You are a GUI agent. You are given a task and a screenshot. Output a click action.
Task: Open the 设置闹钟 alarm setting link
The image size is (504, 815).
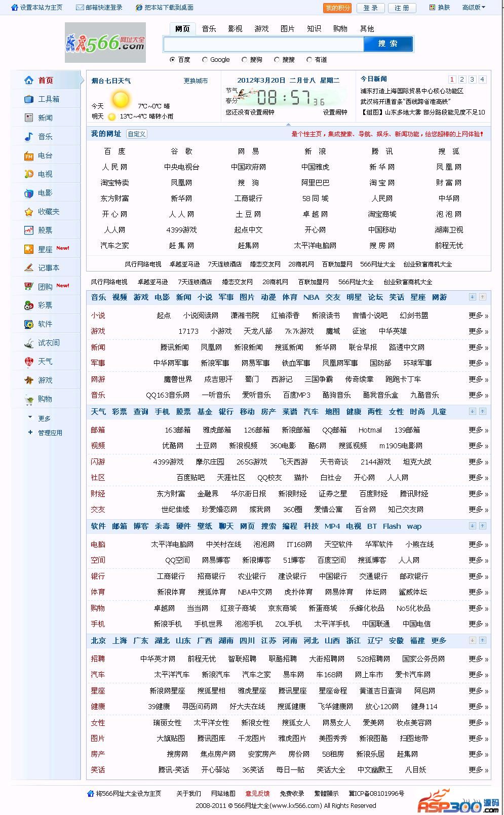pyautogui.click(x=335, y=112)
